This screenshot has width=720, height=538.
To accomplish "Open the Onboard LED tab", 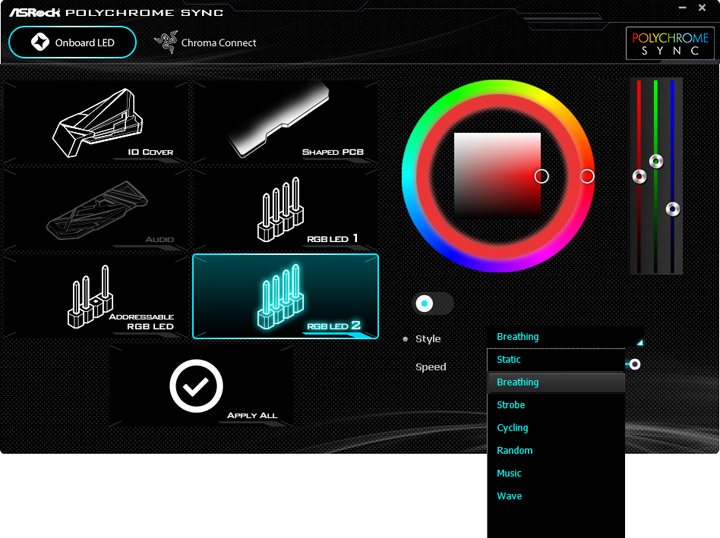I will 73,43.
